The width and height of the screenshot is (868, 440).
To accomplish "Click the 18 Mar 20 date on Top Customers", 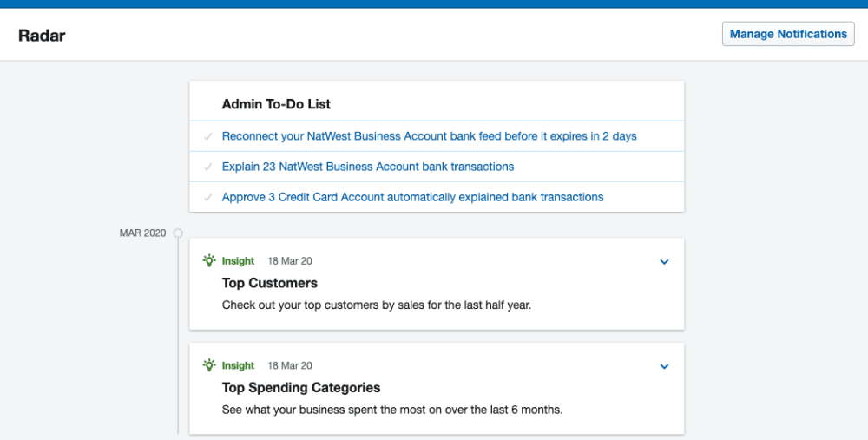I will pyautogui.click(x=289, y=261).
